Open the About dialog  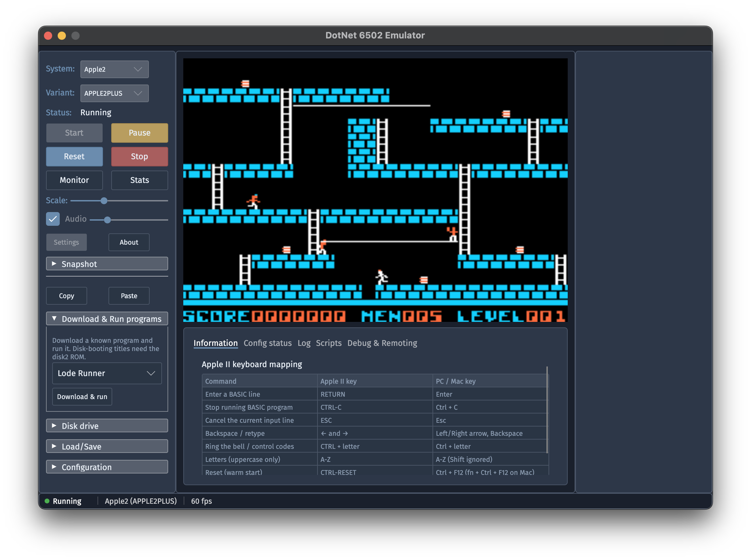tap(129, 242)
